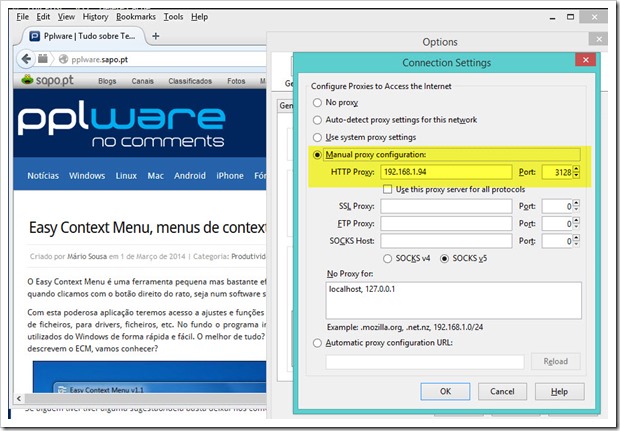
Task: Click the Ppleware tab favicon
Action: point(35,36)
